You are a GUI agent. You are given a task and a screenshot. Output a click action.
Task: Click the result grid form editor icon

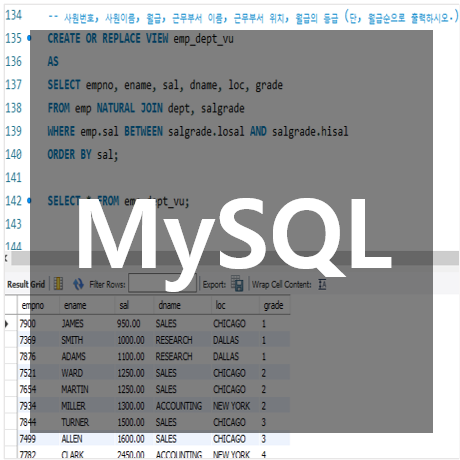(58, 284)
